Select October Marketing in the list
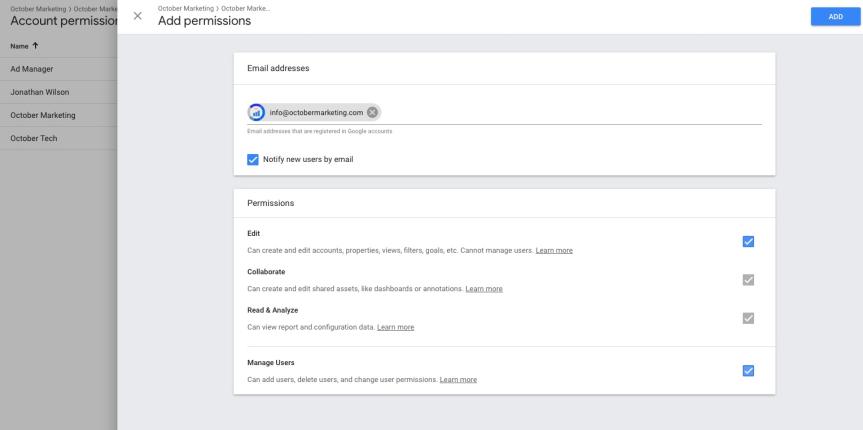 [x=42, y=115]
